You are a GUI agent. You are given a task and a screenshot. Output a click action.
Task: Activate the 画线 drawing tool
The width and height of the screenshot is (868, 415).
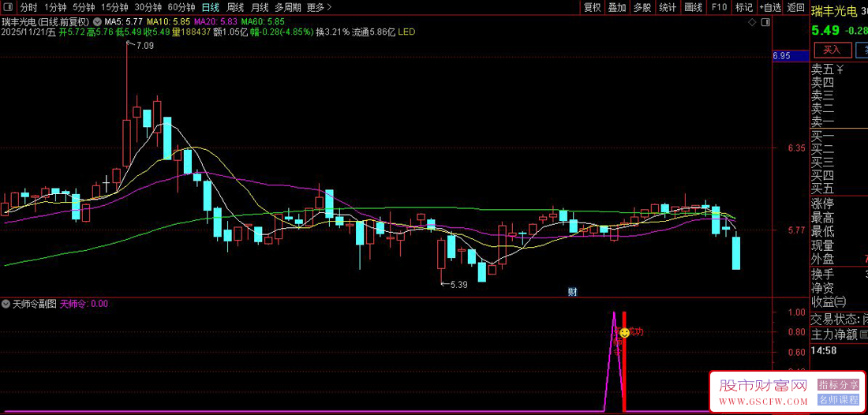pos(693,7)
